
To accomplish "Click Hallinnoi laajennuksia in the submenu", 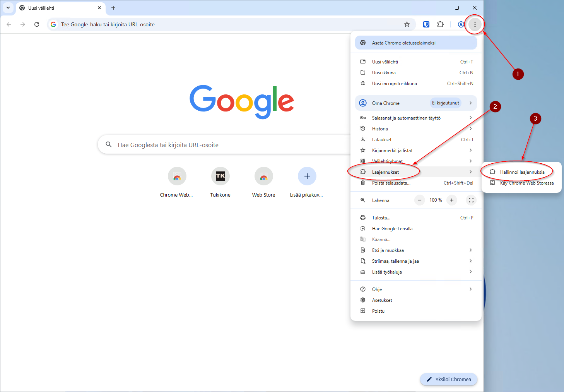I will (521, 172).
